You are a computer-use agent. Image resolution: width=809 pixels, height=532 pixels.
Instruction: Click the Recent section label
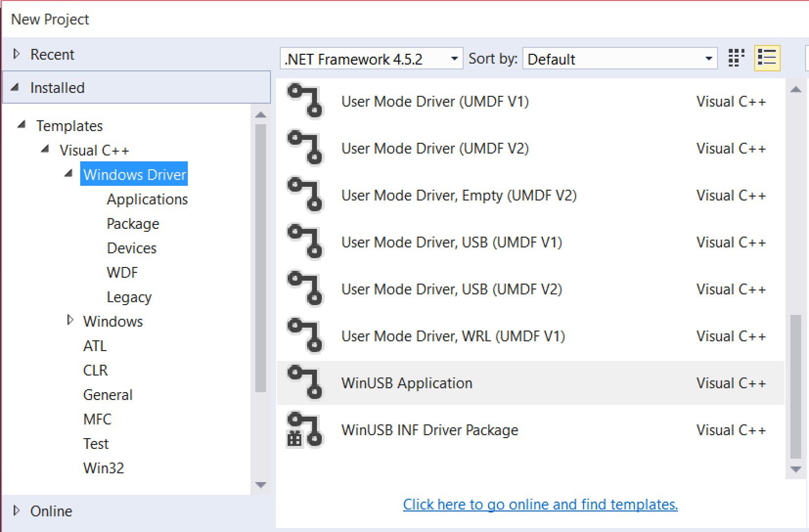[x=52, y=54]
